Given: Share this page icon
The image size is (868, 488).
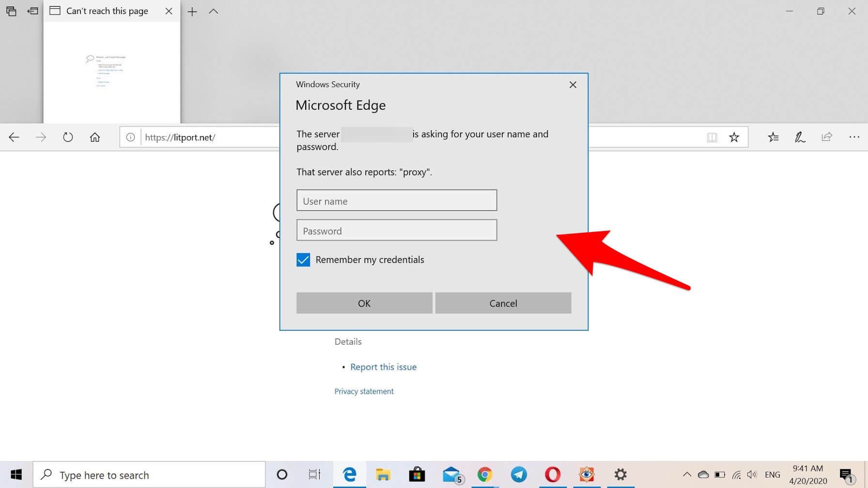Looking at the screenshot, I should point(827,137).
